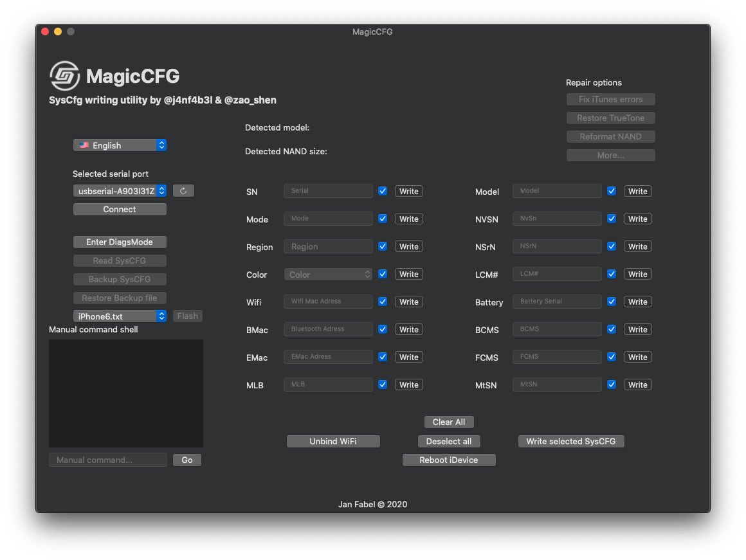The height and width of the screenshot is (560, 746).
Task: Refresh the serial port list
Action: (x=183, y=191)
